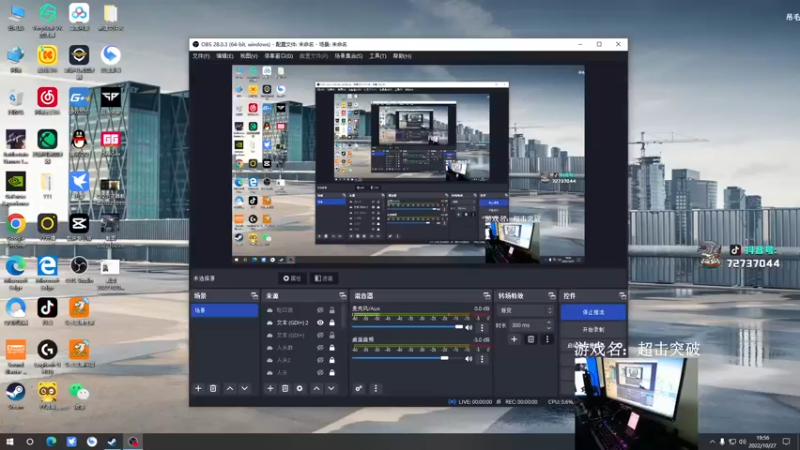Open the 视图(V) menu
The width and height of the screenshot is (800, 450).
coord(248,56)
